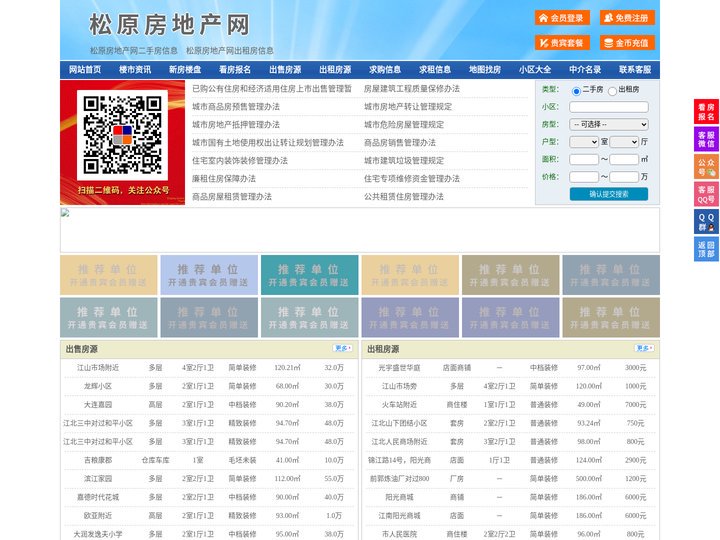Screen dimensions: 720x540
Task: Open the 大连嘉园 sale listing
Action: 98,405
